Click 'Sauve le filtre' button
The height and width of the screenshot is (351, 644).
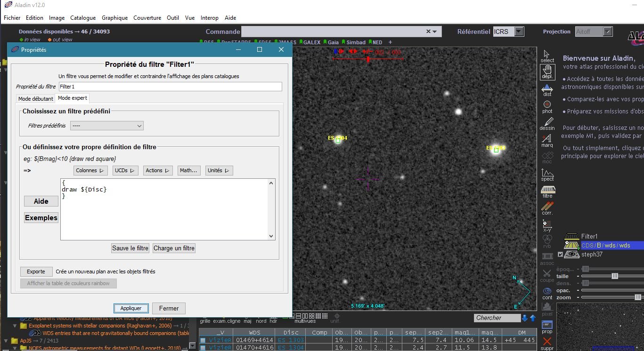click(130, 248)
